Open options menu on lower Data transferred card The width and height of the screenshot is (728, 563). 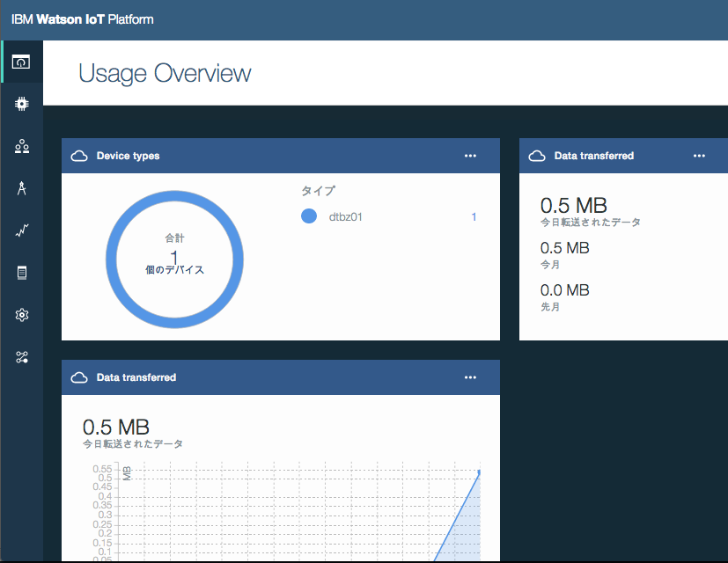[x=471, y=377]
